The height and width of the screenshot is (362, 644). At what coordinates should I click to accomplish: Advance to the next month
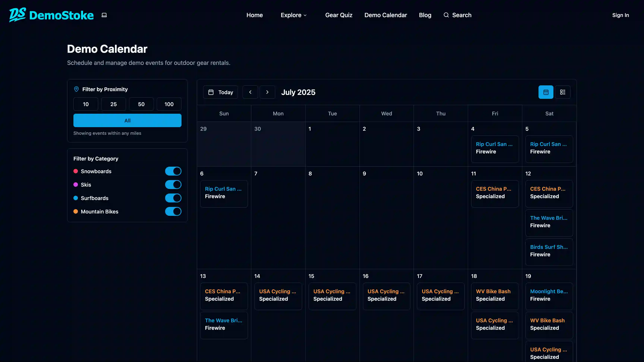(x=267, y=92)
